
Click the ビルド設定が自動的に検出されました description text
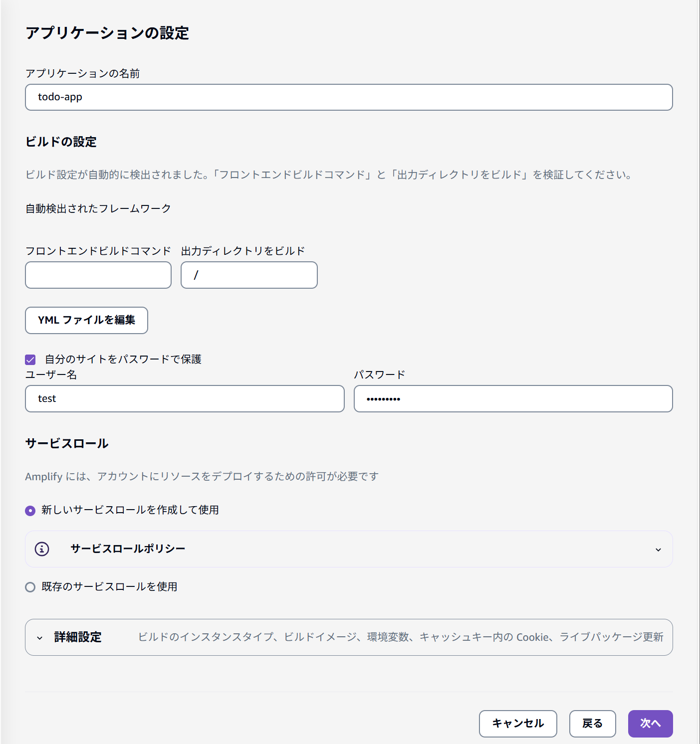pos(329,175)
